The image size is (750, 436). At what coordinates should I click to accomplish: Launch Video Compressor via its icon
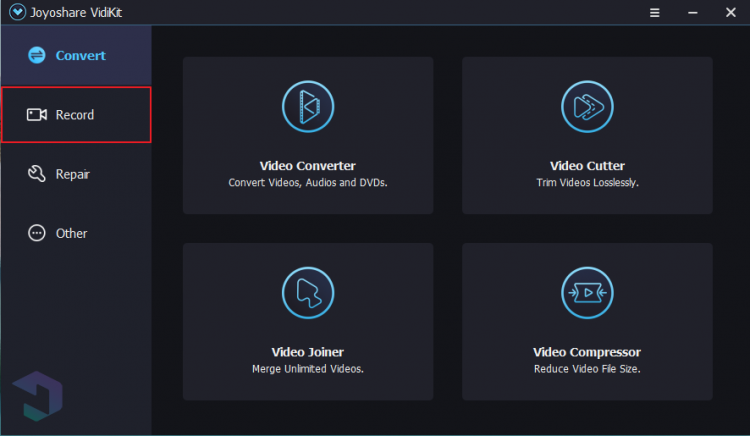587,293
